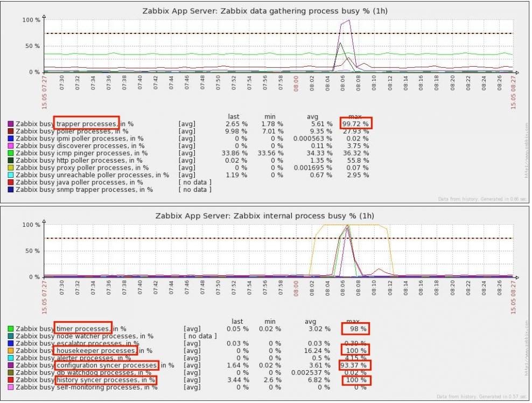Click the poller last value 9.98 %

(236, 131)
